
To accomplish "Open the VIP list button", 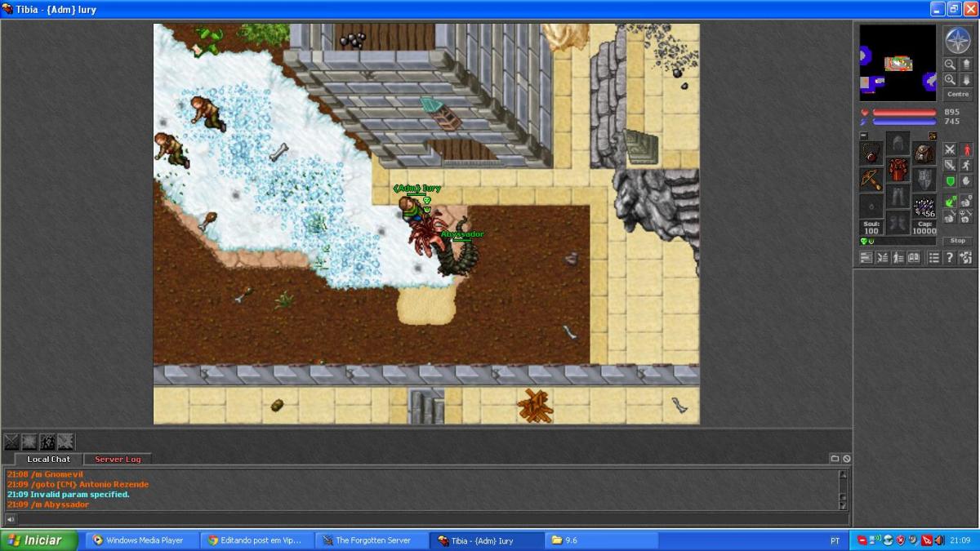I will [x=898, y=258].
